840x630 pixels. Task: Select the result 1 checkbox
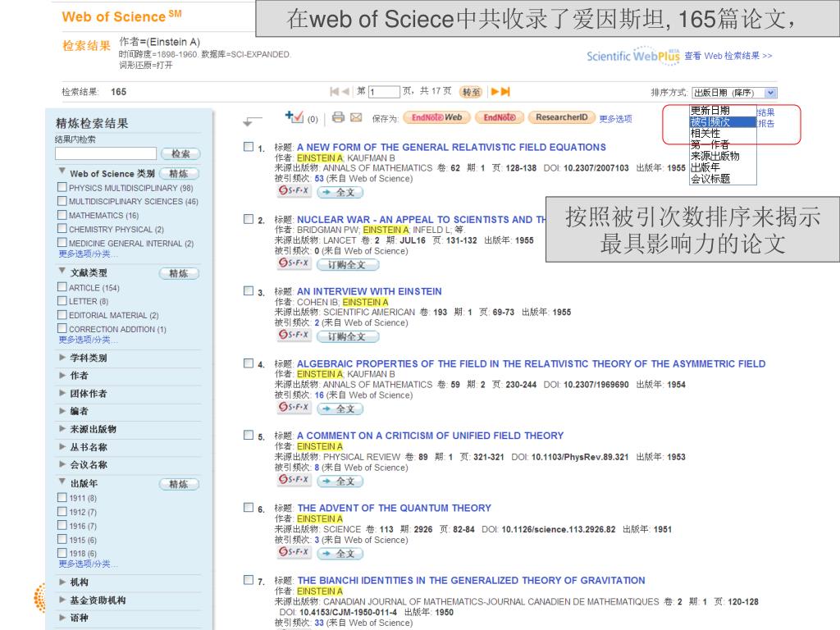(x=249, y=146)
